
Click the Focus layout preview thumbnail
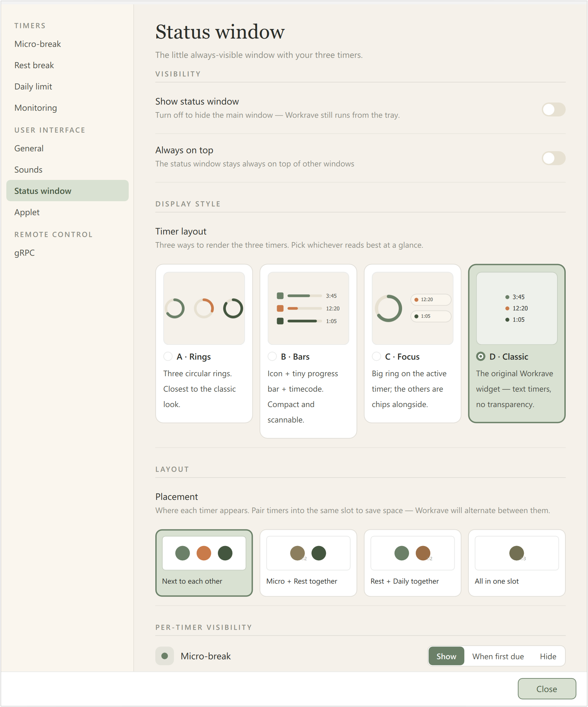[x=412, y=308]
